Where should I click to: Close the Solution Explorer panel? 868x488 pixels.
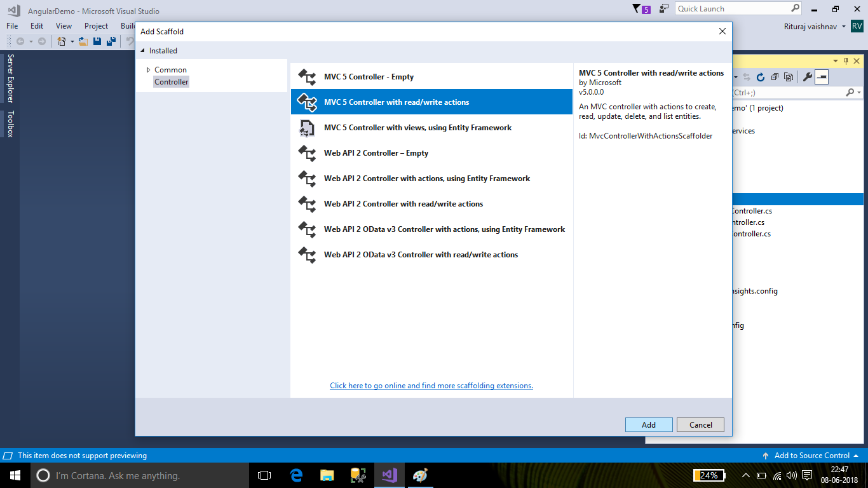coord(857,61)
